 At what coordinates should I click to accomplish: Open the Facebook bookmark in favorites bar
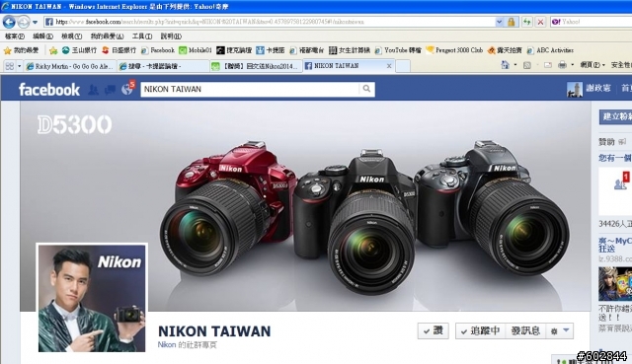click(158, 50)
